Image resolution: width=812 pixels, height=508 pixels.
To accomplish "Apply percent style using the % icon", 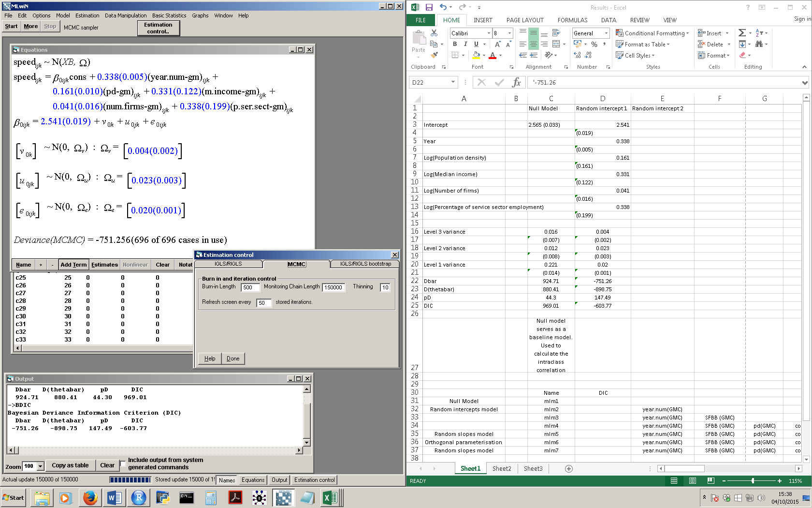I will 594,44.
